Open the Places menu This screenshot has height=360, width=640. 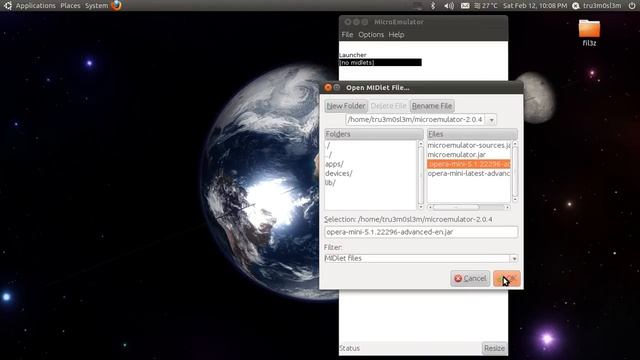[x=70, y=6]
